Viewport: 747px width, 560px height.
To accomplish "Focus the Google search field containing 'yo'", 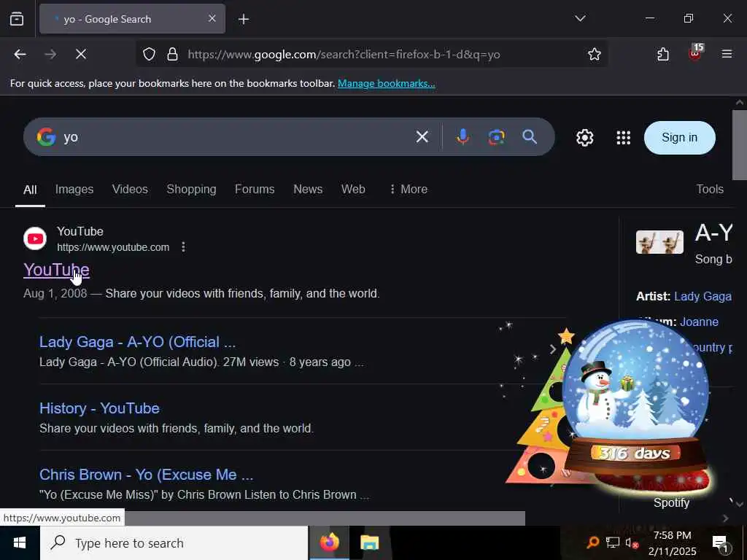I will pyautogui.click(x=233, y=137).
